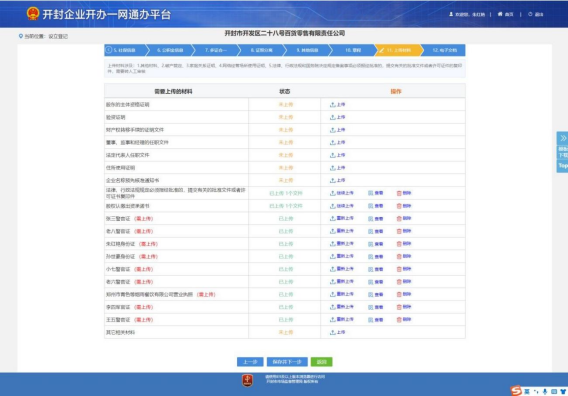
Task: Upload file for 法定代表人任职文件 row
Action: coord(337,155)
